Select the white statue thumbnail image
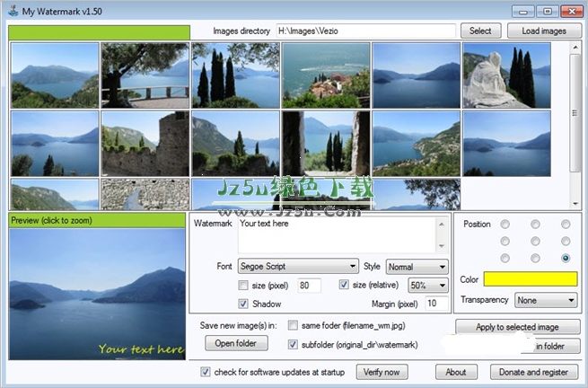 click(x=506, y=75)
